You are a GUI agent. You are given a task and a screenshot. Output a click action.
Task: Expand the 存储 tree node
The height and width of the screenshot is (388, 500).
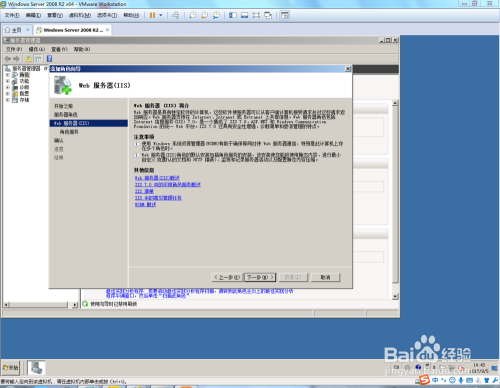pos(7,100)
